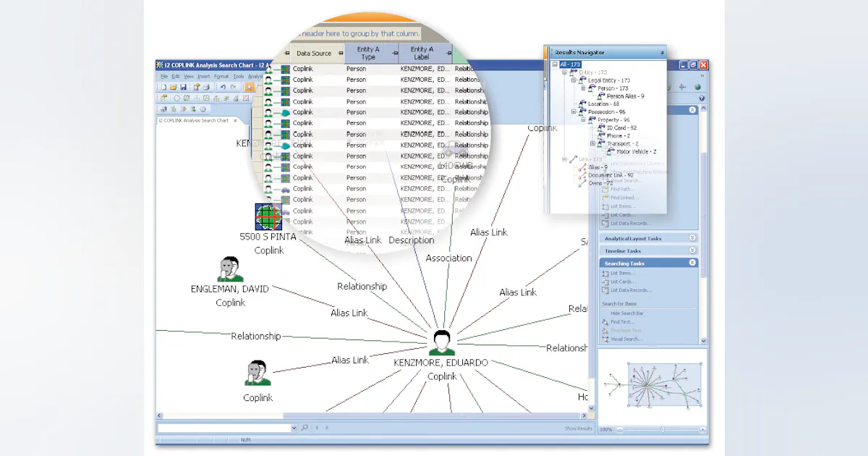This screenshot has height=456, width=868.
Task: Open the Tools menu
Action: click(239, 76)
